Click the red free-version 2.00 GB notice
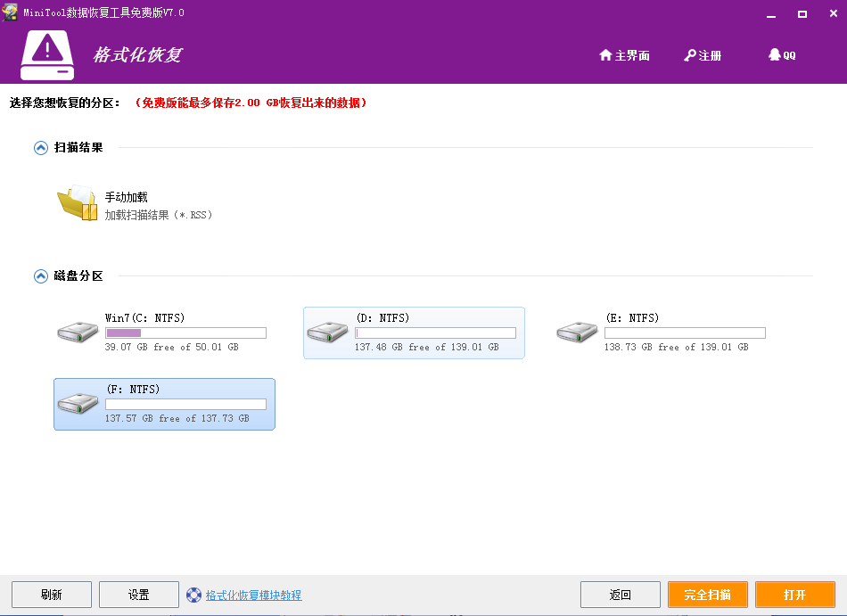Screen dimensions: 847x616 (251, 103)
